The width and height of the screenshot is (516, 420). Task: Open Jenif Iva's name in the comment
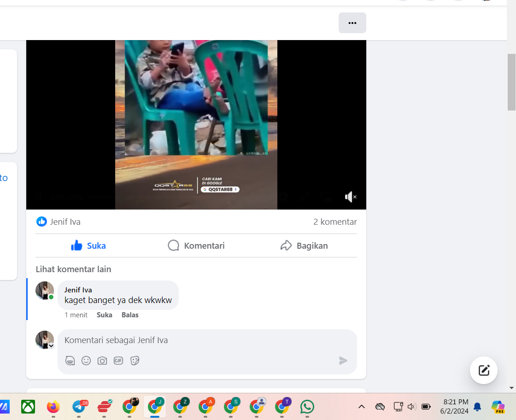click(x=78, y=290)
